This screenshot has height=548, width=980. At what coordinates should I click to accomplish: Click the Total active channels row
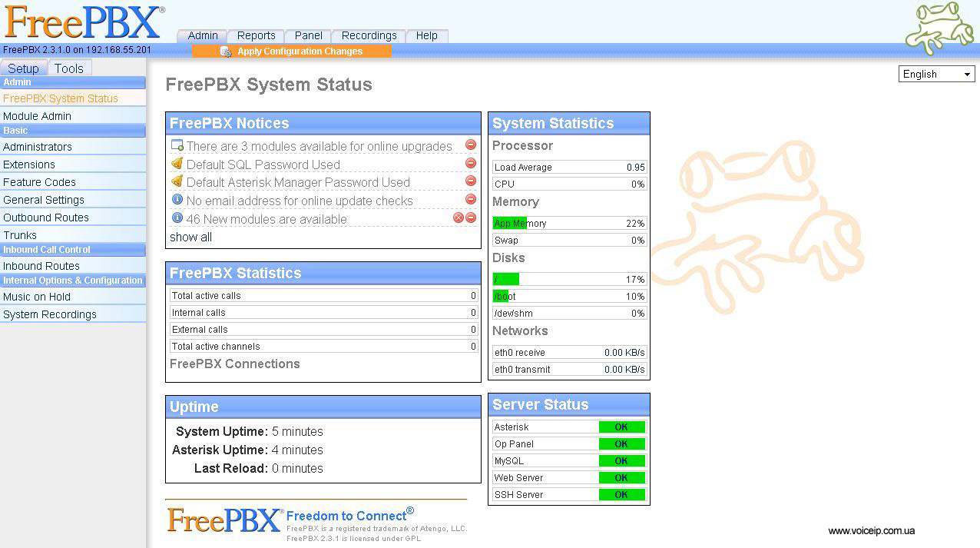(323, 346)
